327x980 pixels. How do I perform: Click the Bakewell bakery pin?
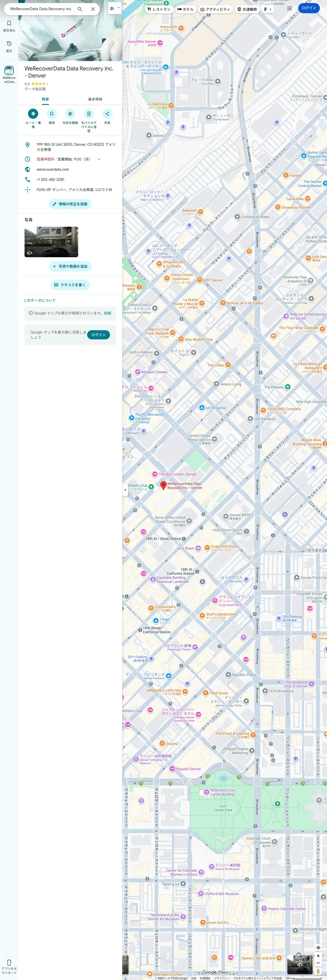[x=200, y=212]
